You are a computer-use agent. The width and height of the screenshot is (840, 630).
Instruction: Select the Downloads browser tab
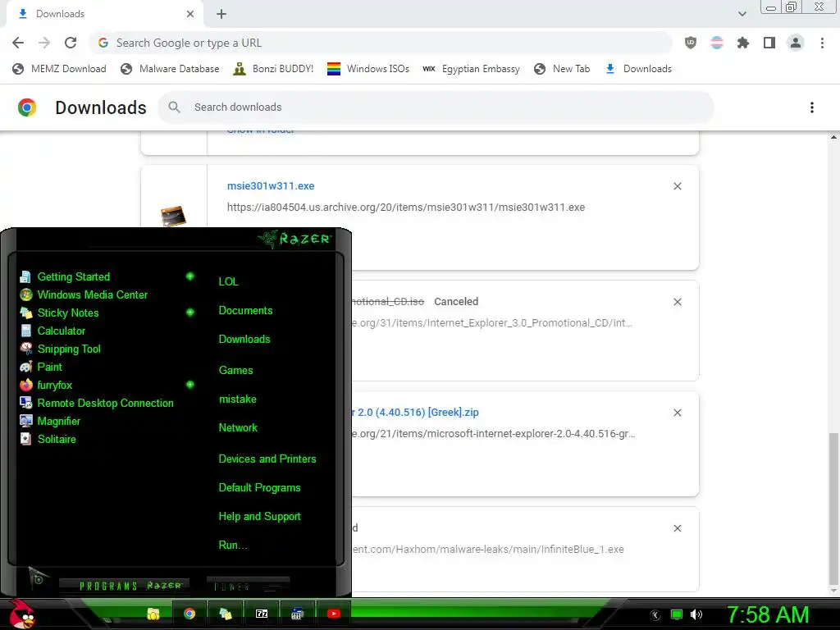104,14
